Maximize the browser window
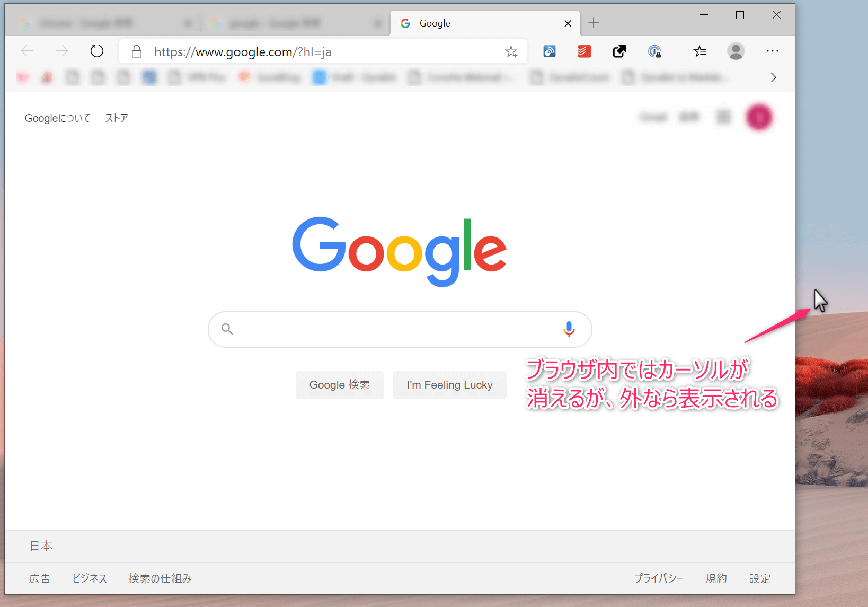The image size is (868, 607). 740,15
